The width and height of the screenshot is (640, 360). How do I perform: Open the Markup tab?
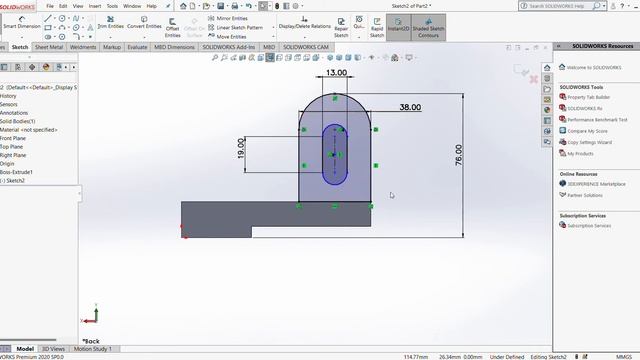point(112,47)
